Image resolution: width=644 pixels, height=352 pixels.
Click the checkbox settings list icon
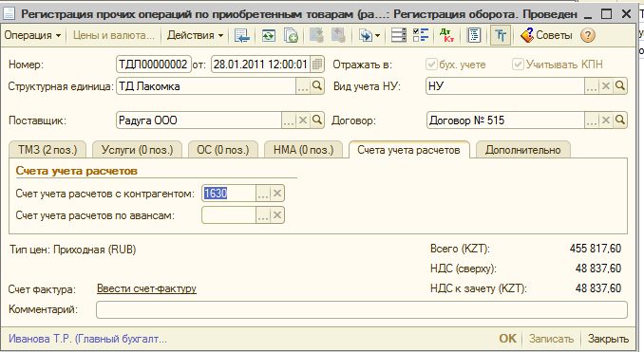pos(421,35)
